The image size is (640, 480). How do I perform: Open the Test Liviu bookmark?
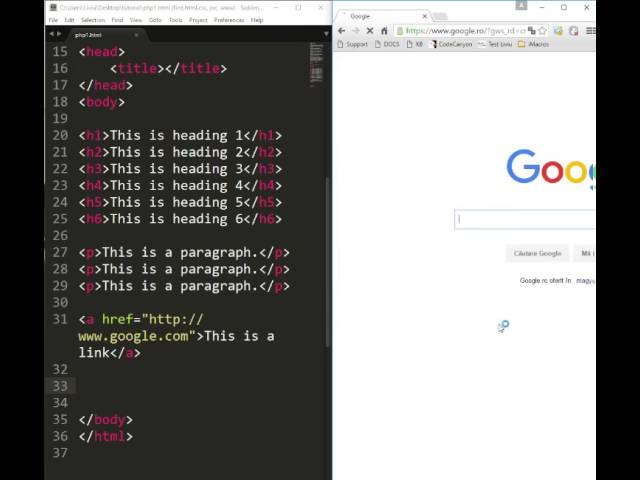495,44
